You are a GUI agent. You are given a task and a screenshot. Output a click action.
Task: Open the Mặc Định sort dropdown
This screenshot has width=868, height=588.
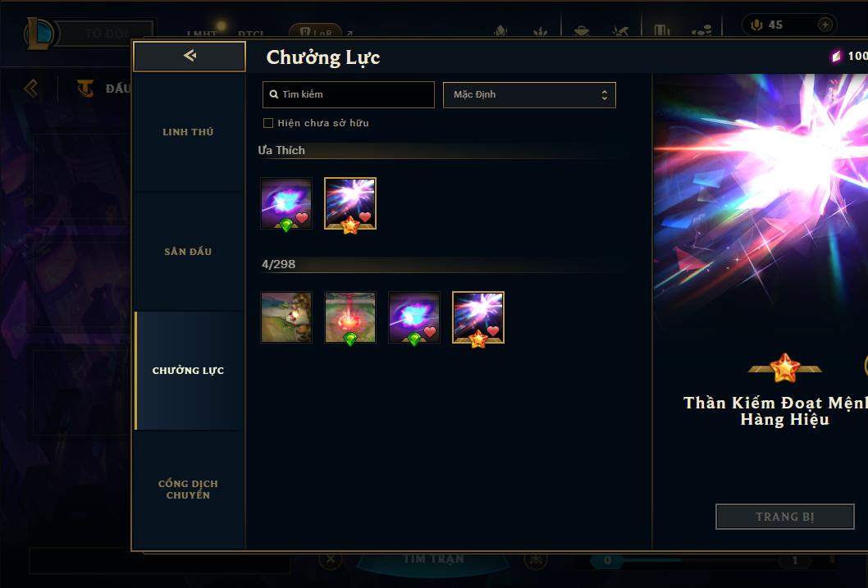529,94
